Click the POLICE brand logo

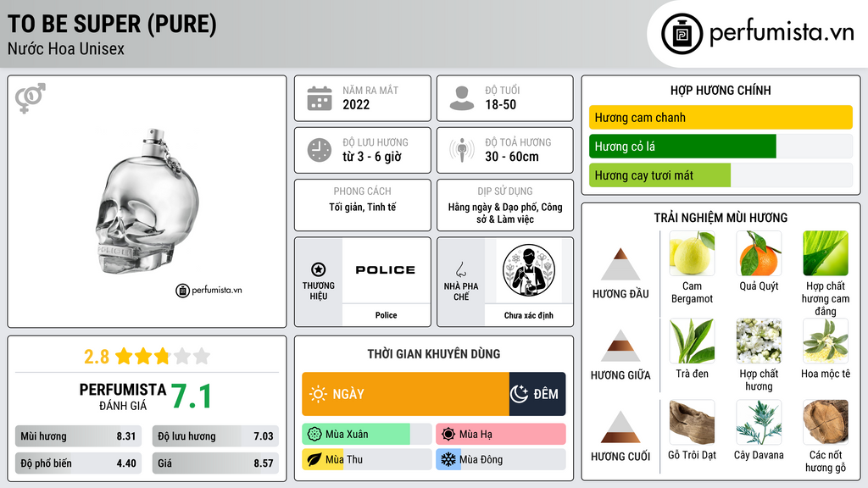pos(386,270)
